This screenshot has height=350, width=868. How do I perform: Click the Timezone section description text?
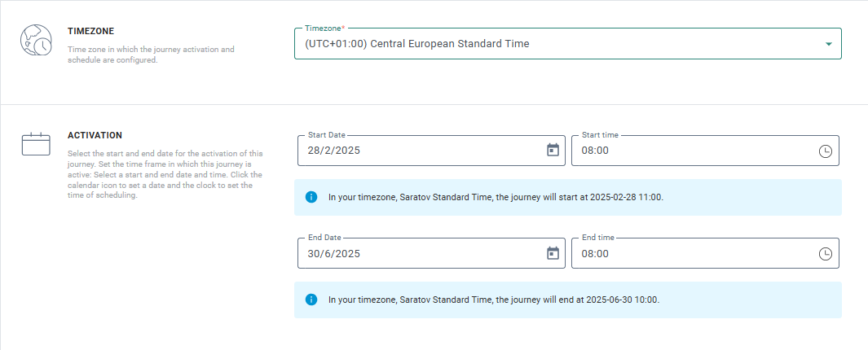coord(150,55)
